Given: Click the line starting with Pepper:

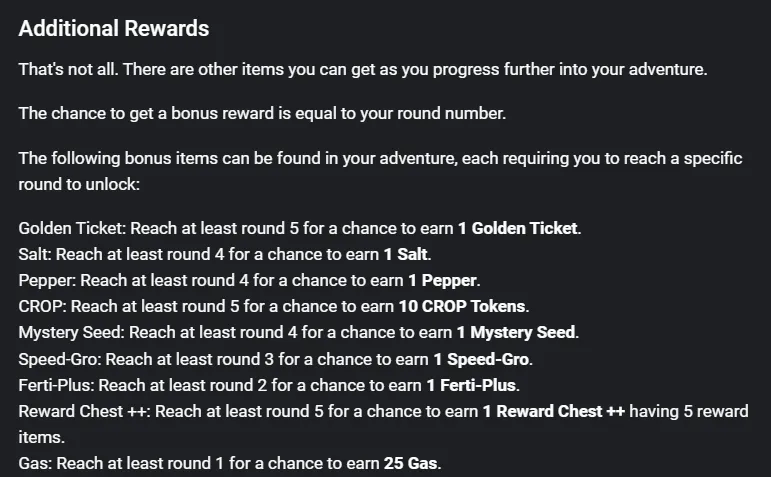Looking at the screenshot, I should 250,280.
